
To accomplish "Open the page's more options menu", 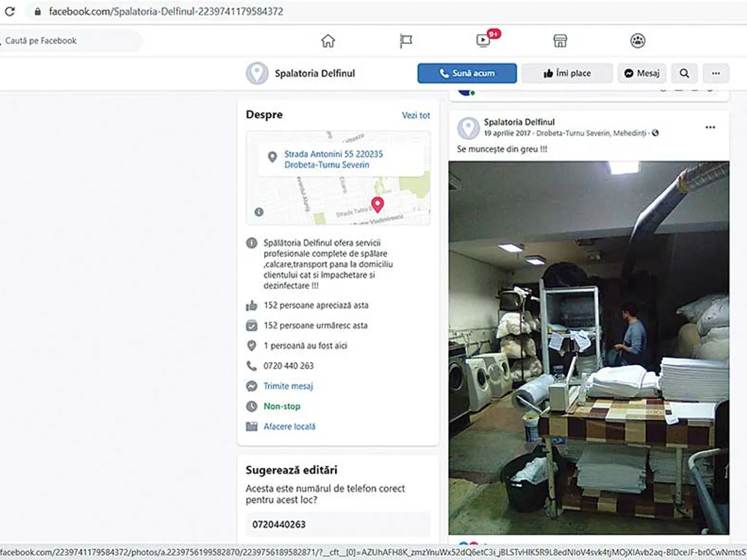I will click(x=716, y=73).
